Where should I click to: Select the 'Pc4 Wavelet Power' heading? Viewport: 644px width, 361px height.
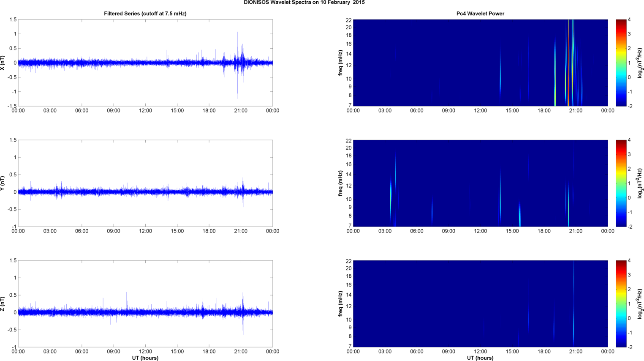point(480,14)
